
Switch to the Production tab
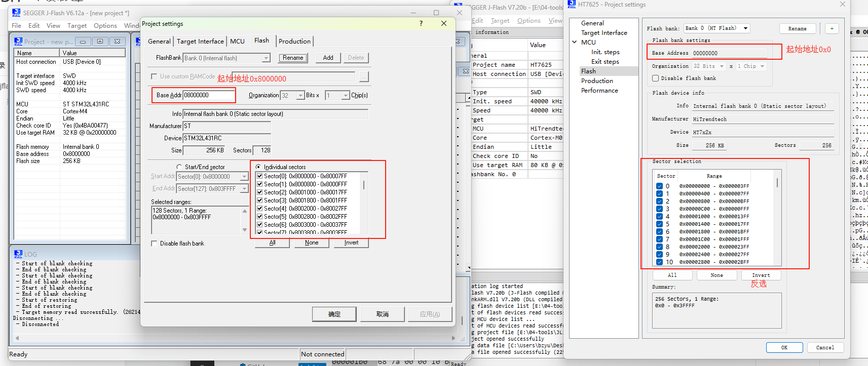pos(294,42)
